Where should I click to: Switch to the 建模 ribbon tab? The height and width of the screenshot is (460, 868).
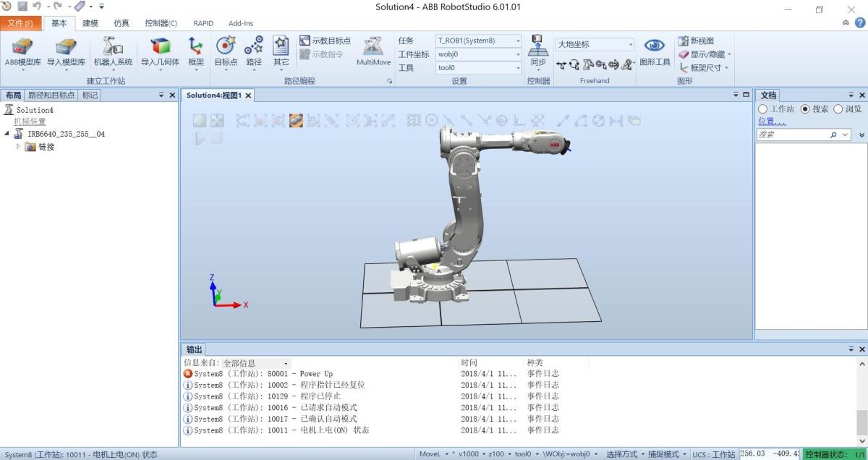(x=90, y=23)
